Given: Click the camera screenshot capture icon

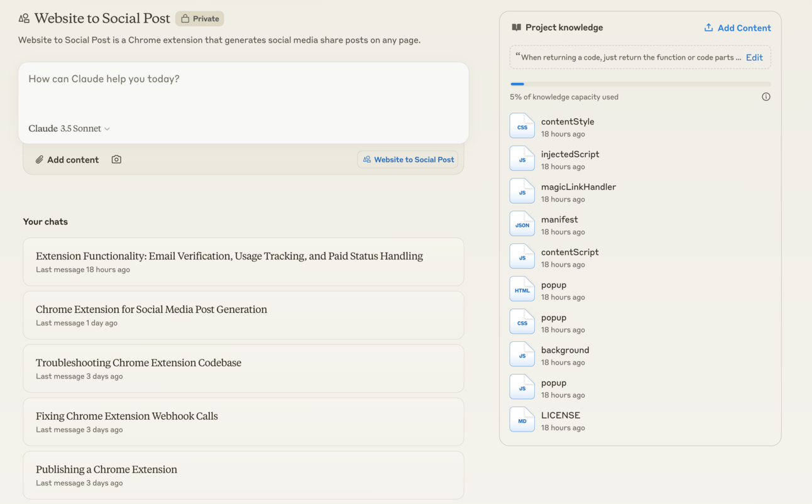Looking at the screenshot, I should tap(116, 160).
